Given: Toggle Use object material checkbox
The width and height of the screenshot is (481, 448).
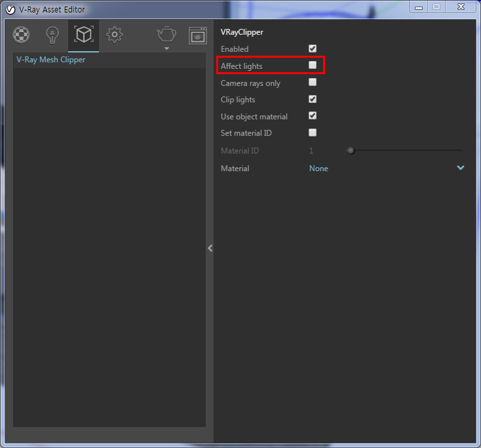Looking at the screenshot, I should pyautogui.click(x=313, y=115).
